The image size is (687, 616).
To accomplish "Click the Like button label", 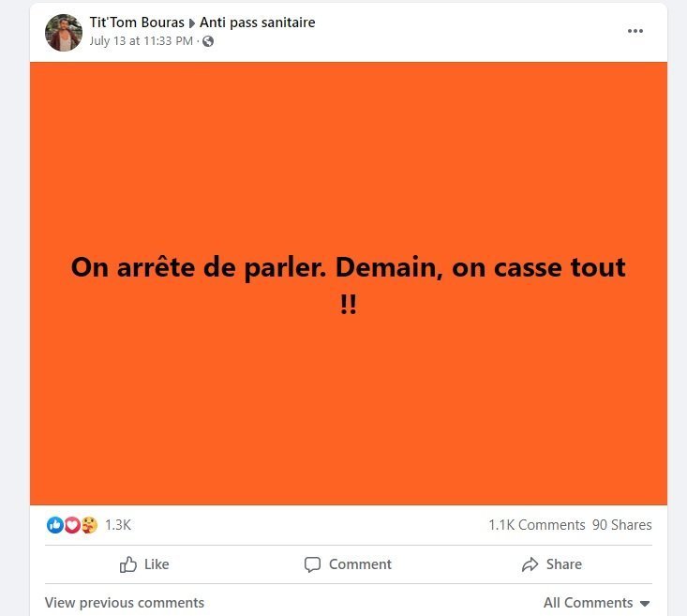I will coord(157,564).
